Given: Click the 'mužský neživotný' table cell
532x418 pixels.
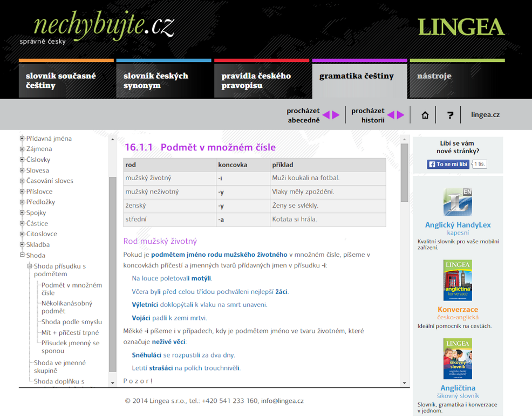Looking at the screenshot, I should pos(169,192).
